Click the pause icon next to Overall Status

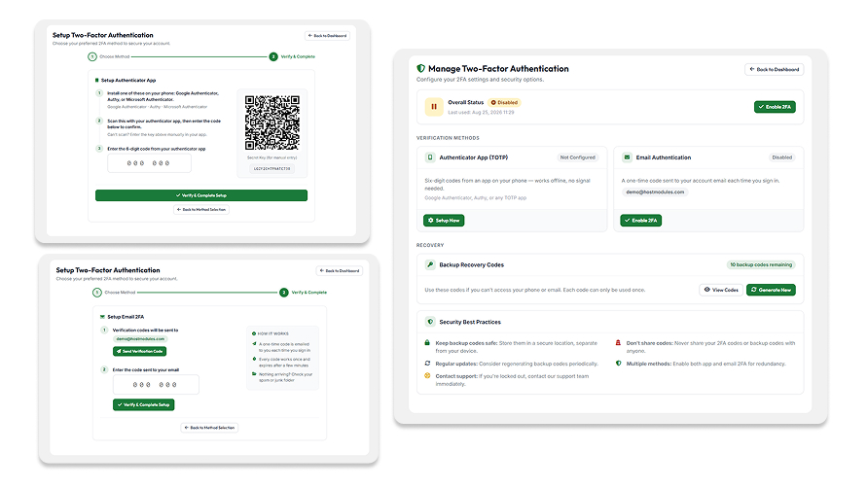coord(434,107)
